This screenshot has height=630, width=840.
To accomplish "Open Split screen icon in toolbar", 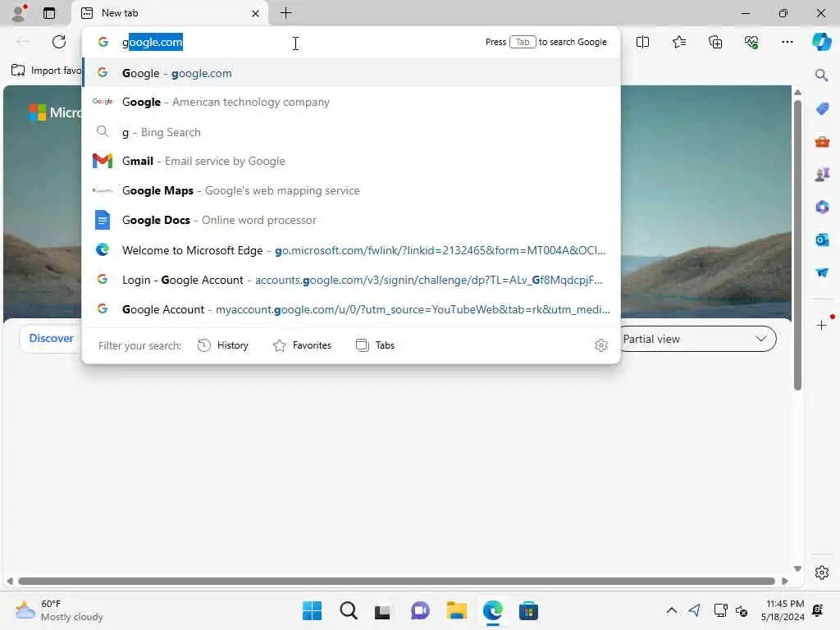I will coord(642,42).
